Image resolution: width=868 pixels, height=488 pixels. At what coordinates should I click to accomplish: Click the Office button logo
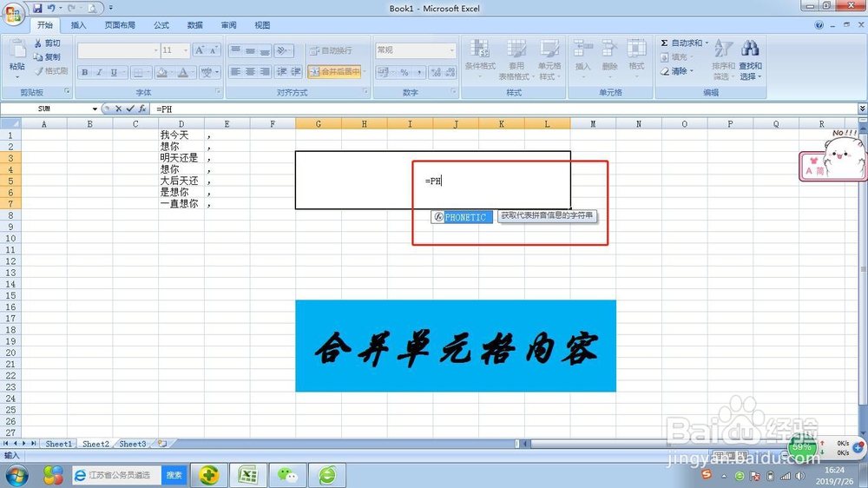point(13,13)
